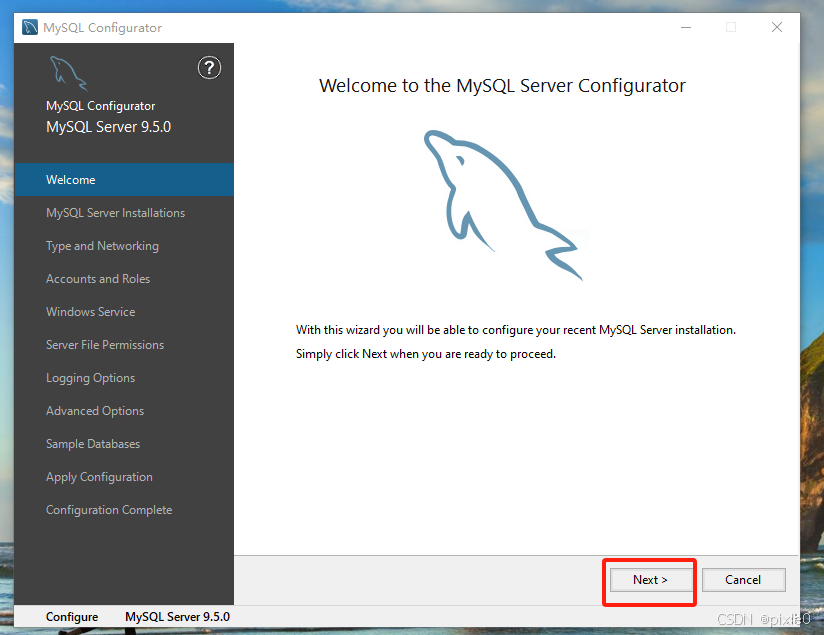The width and height of the screenshot is (824, 635).
Task: Click the large dolphin image
Action: (x=503, y=205)
